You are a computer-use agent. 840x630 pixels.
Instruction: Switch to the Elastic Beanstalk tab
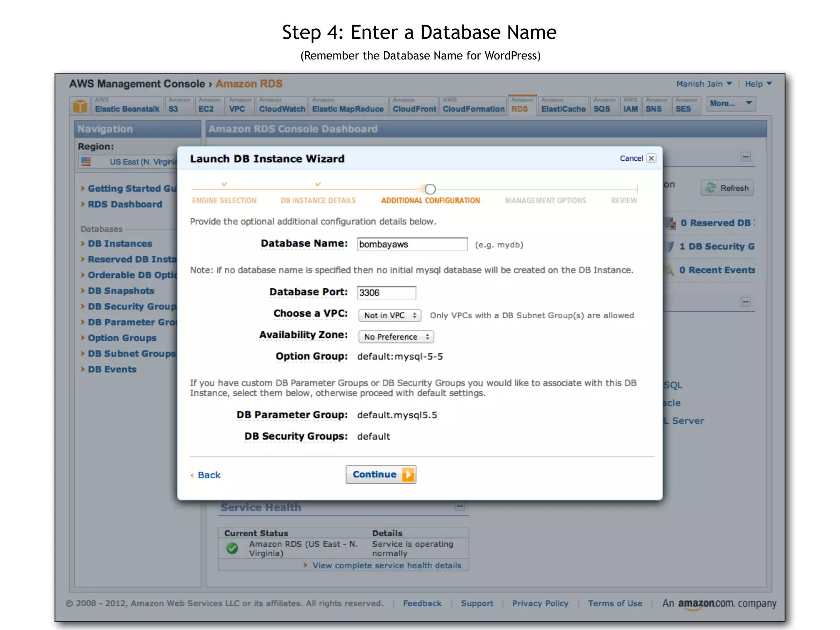127,105
